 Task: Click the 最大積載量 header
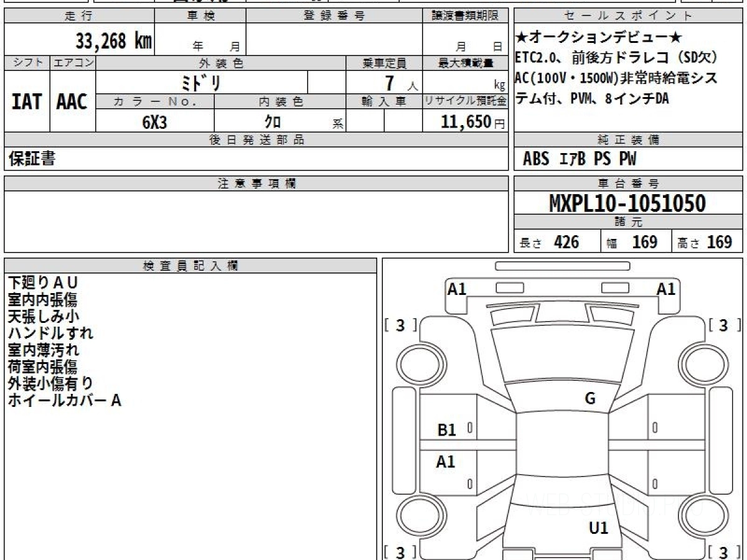pos(466,63)
